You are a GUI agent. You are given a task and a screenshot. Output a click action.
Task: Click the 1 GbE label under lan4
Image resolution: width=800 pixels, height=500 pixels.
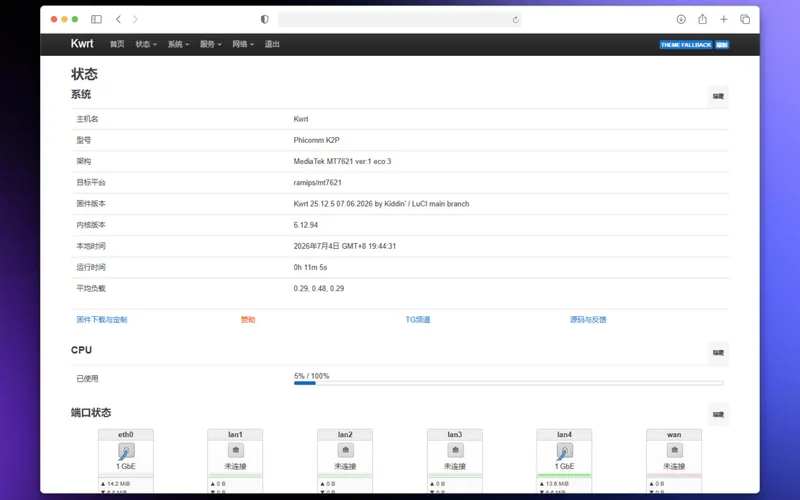pyautogui.click(x=564, y=467)
